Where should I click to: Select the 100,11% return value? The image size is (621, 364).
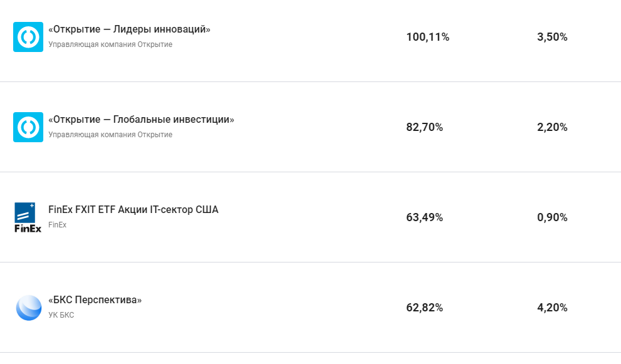[x=428, y=37]
